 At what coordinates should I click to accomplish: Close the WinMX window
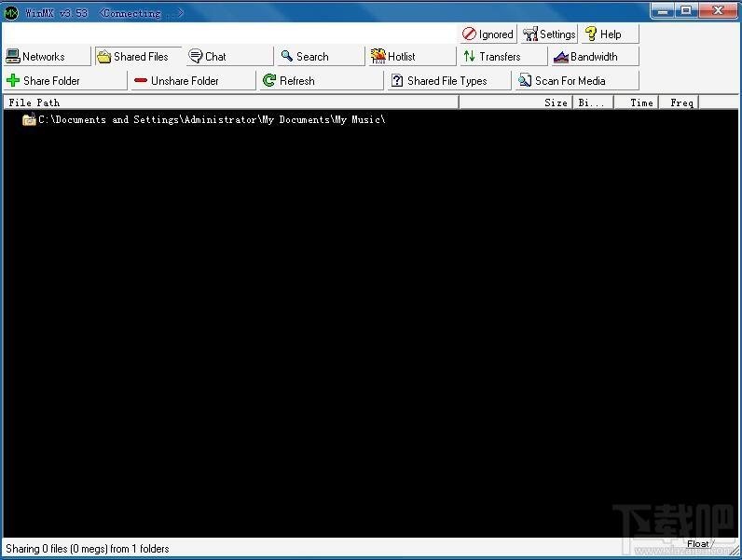718,11
